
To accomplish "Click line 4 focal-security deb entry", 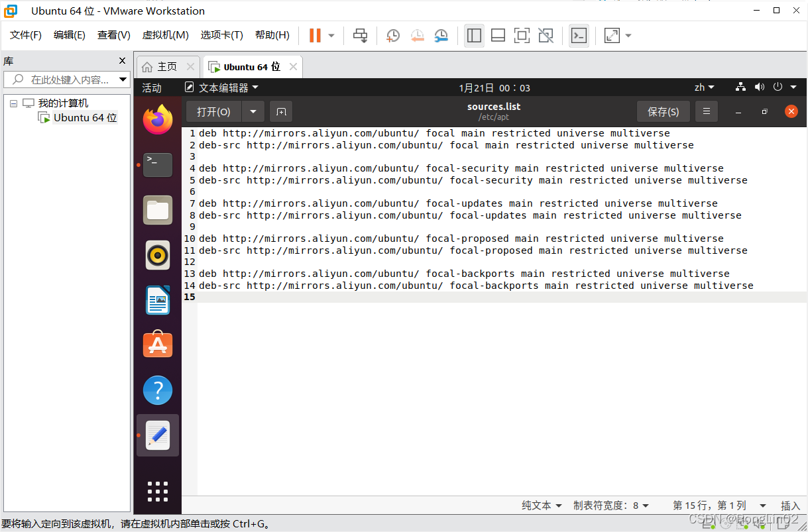I will coord(461,168).
